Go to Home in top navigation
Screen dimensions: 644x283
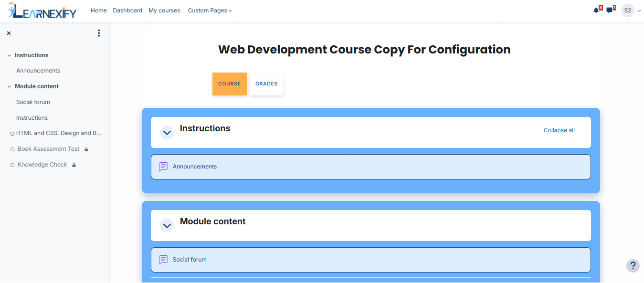tap(99, 10)
